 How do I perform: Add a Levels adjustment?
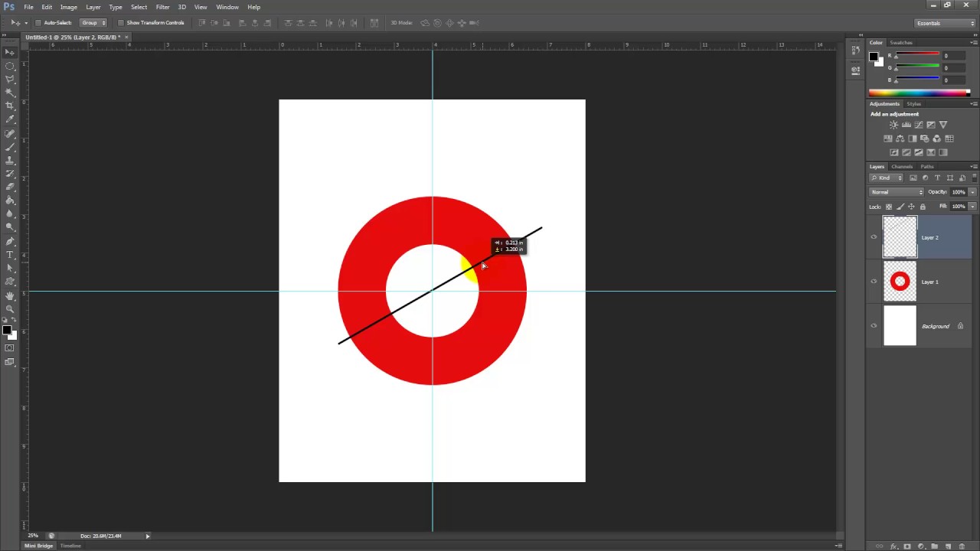tap(906, 125)
